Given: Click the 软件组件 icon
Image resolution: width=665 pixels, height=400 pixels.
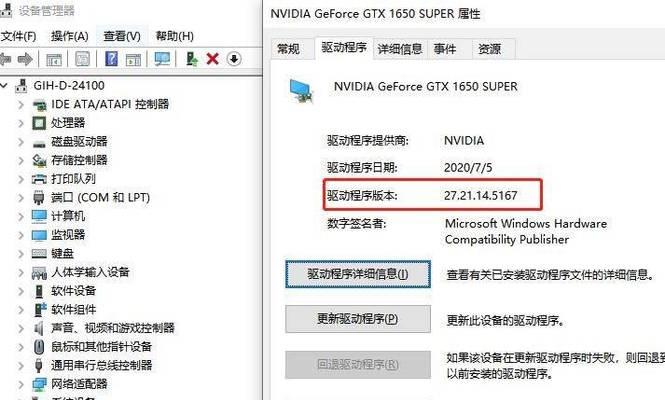Looking at the screenshot, I should tap(39, 310).
